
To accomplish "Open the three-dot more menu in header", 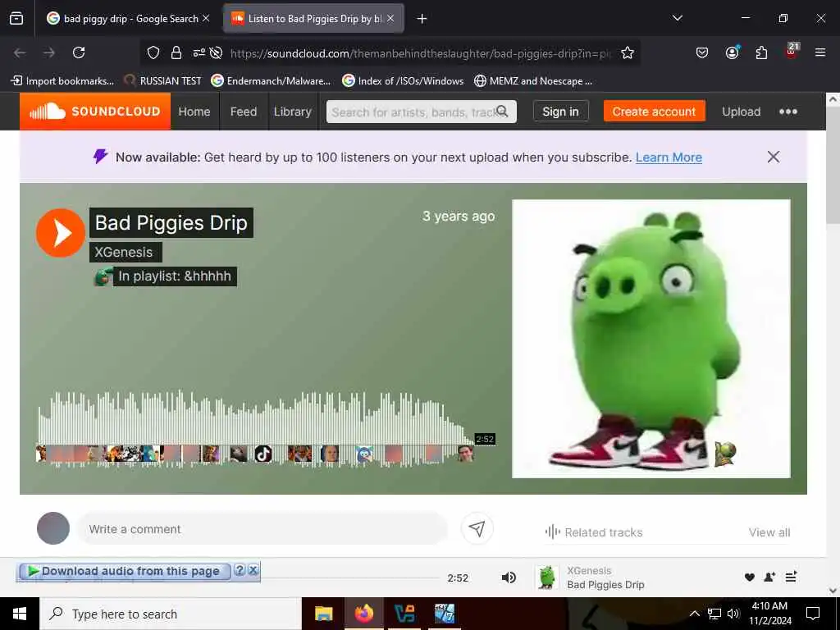I will 788,112.
